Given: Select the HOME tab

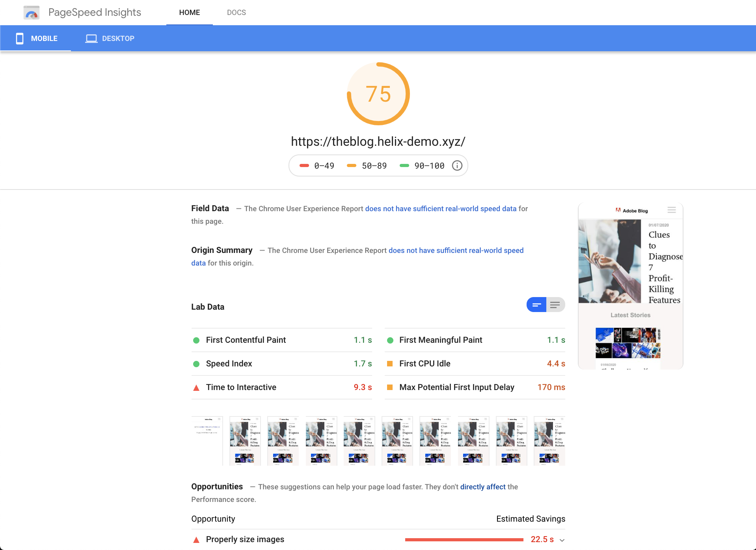Looking at the screenshot, I should 190,12.
